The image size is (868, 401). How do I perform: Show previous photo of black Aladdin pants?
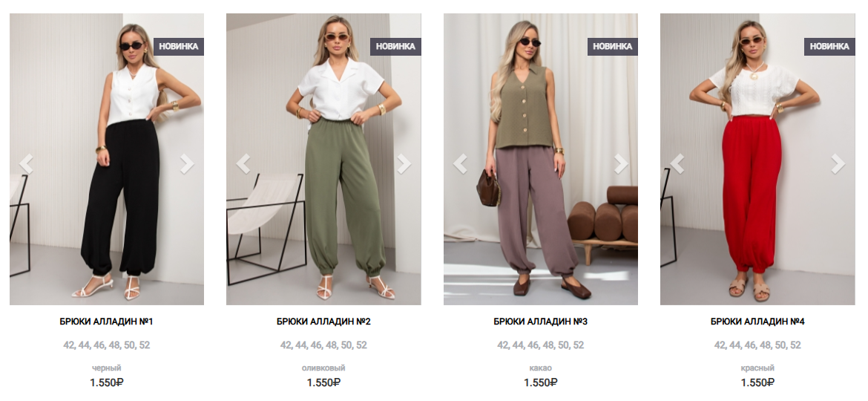coord(26,164)
